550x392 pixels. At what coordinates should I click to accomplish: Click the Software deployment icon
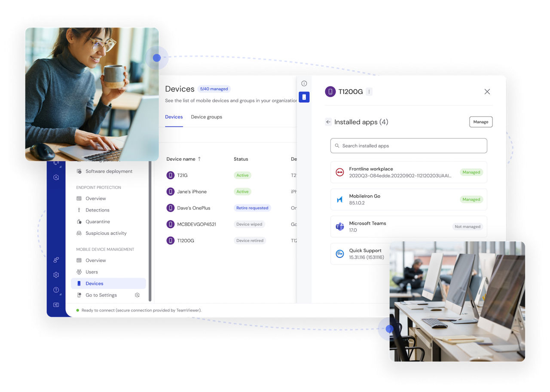(79, 171)
